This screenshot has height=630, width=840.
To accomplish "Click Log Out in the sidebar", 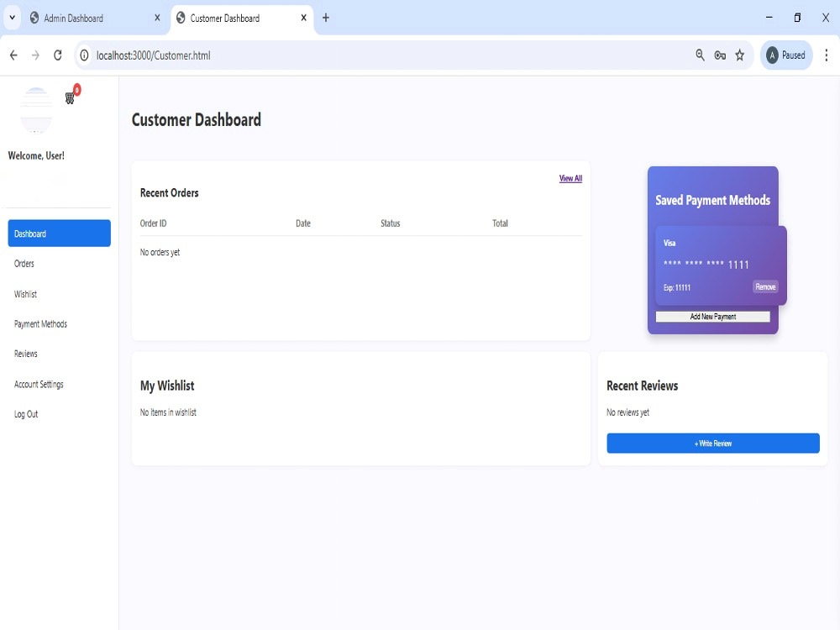I will point(26,414).
